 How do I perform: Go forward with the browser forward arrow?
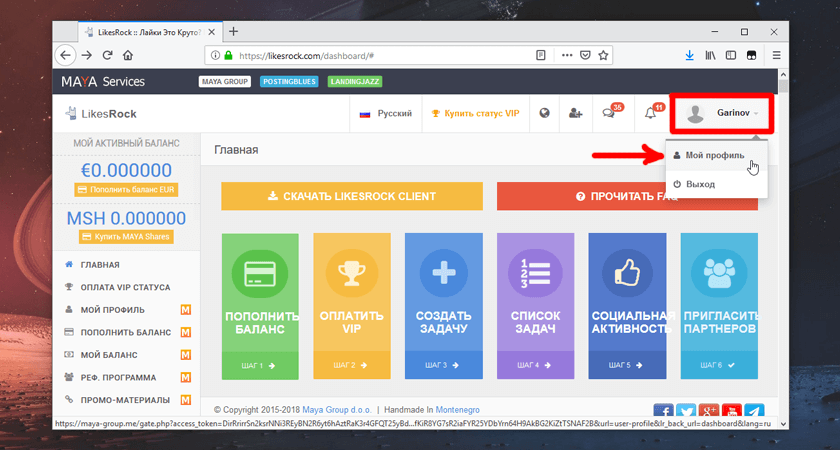click(x=86, y=55)
